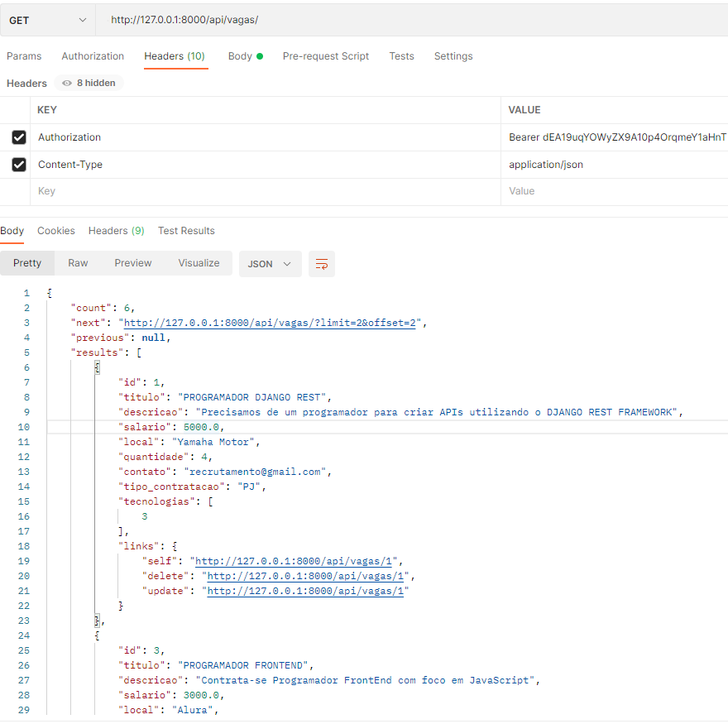Uncheck the Content-Type header checkbox
Image resolution: width=728 pixels, height=724 pixels.
19,165
